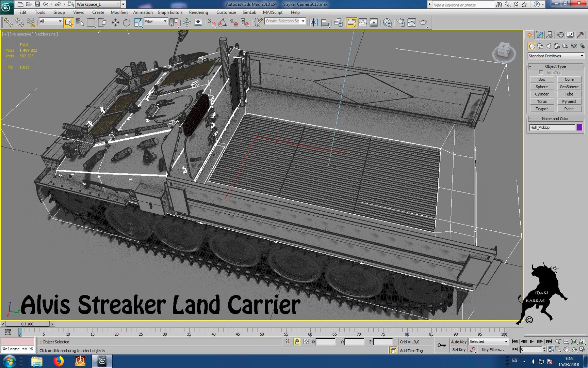588x368 pixels.
Task: Open the Modifiers menu
Action: tap(119, 12)
